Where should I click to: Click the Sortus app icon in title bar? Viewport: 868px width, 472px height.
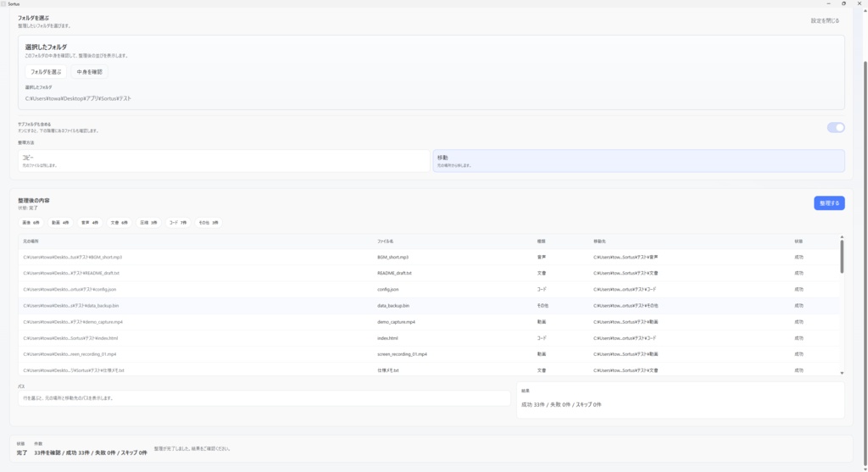(3, 3)
